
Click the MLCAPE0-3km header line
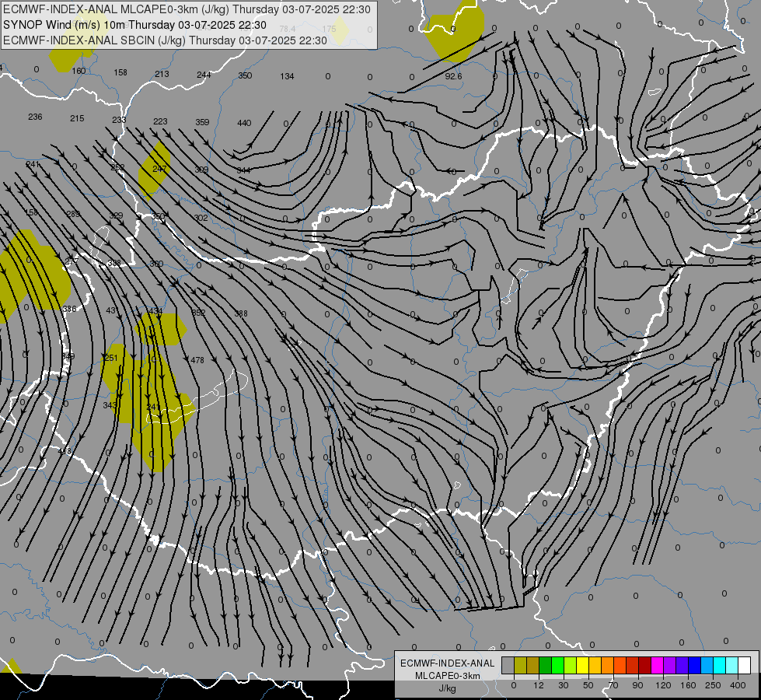187,9
